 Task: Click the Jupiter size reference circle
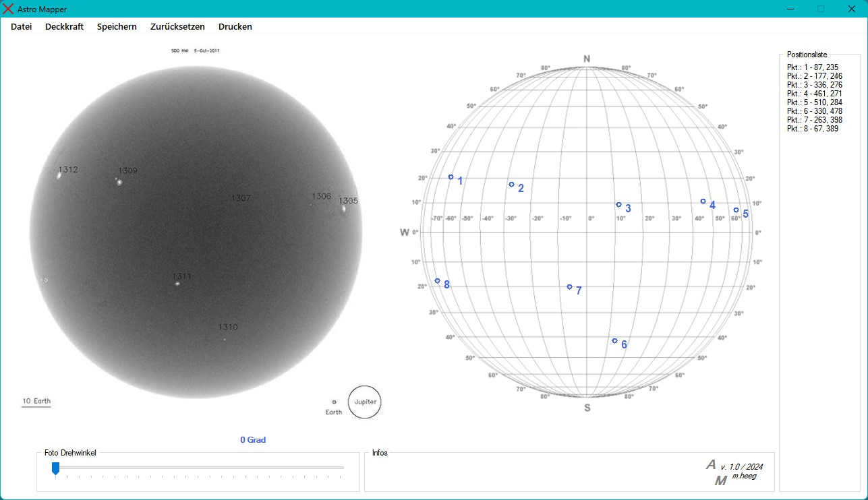coord(365,402)
